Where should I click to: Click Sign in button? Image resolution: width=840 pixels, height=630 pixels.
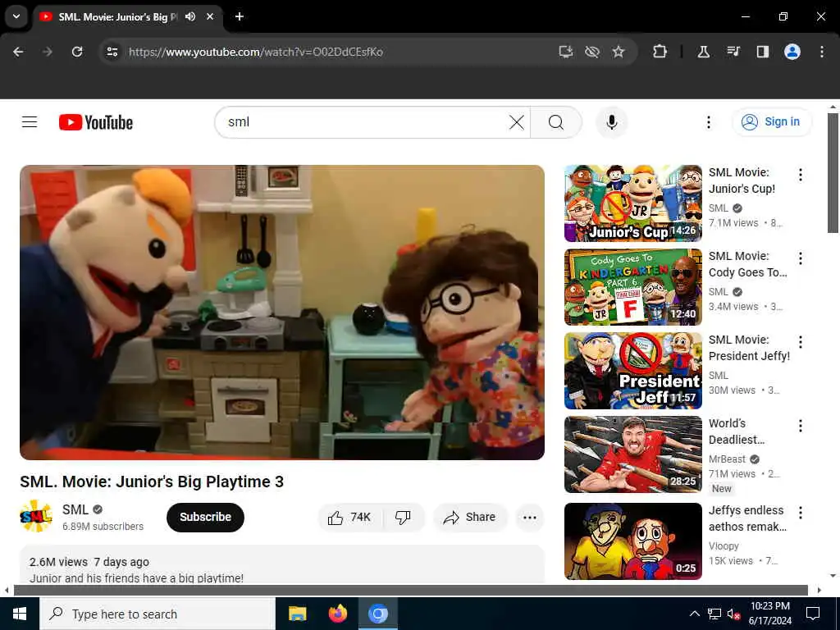click(x=771, y=121)
